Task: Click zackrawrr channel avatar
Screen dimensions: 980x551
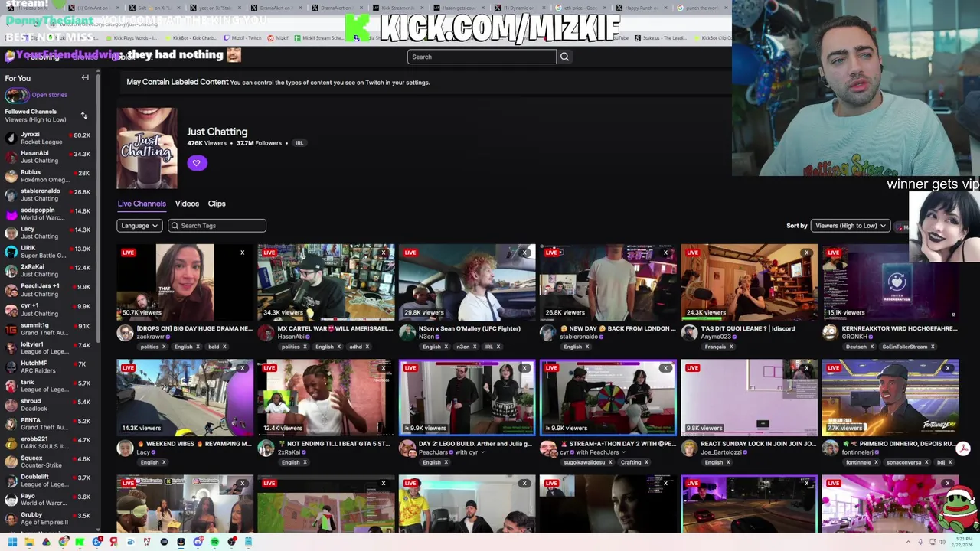Action: (125, 333)
